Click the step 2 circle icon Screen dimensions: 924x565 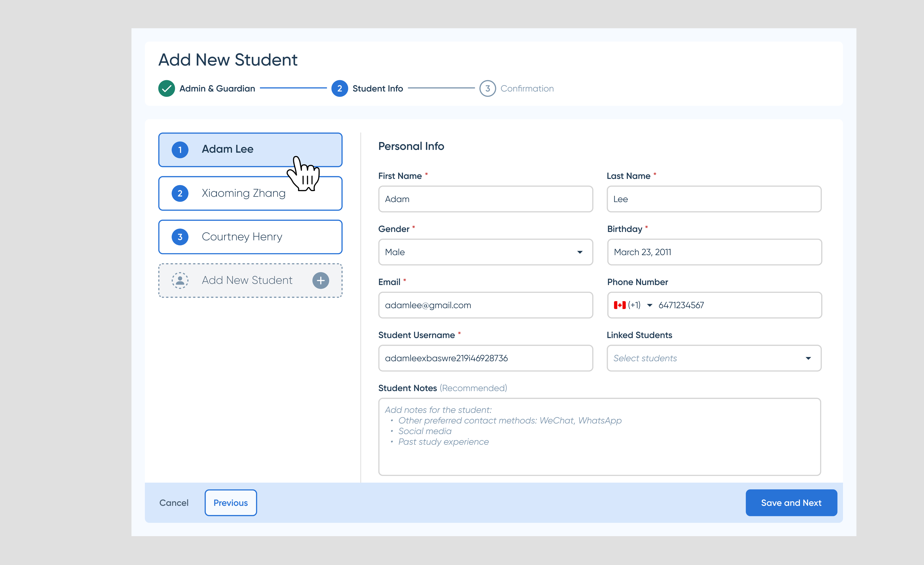tap(339, 88)
